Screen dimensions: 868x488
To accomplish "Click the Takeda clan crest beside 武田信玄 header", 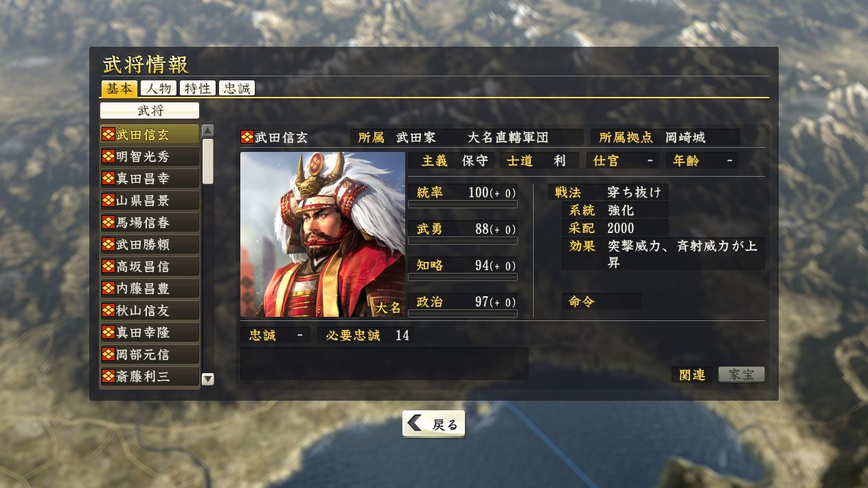I will (247, 137).
